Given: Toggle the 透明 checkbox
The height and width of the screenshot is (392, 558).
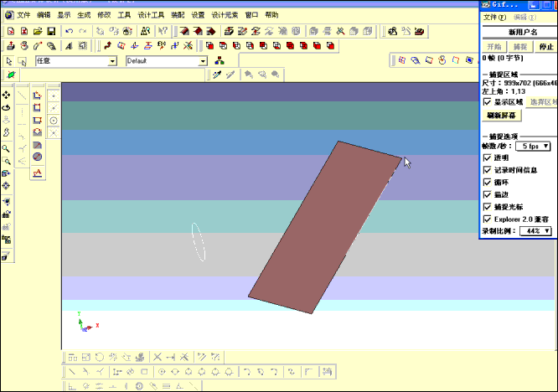Looking at the screenshot, I should coord(488,157).
